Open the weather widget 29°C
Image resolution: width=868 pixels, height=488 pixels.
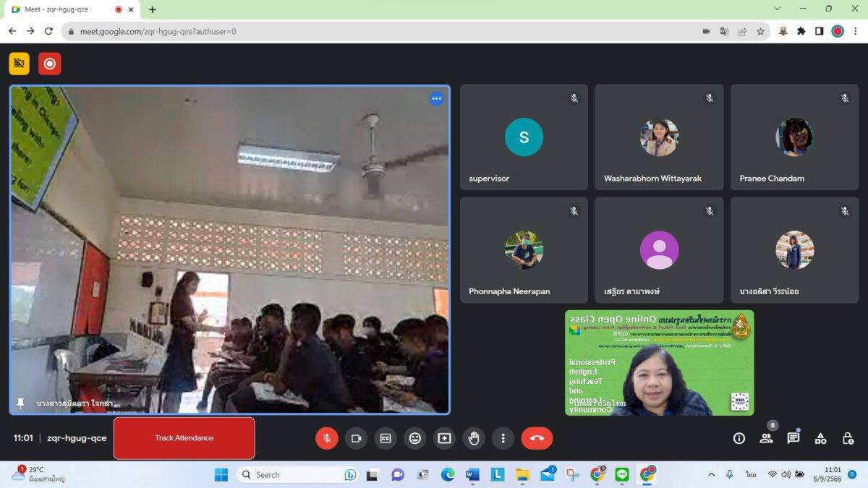pos(38,474)
